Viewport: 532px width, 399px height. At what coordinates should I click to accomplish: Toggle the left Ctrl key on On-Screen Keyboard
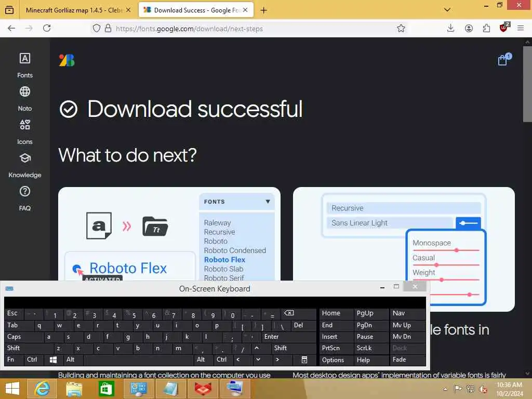pos(34,360)
